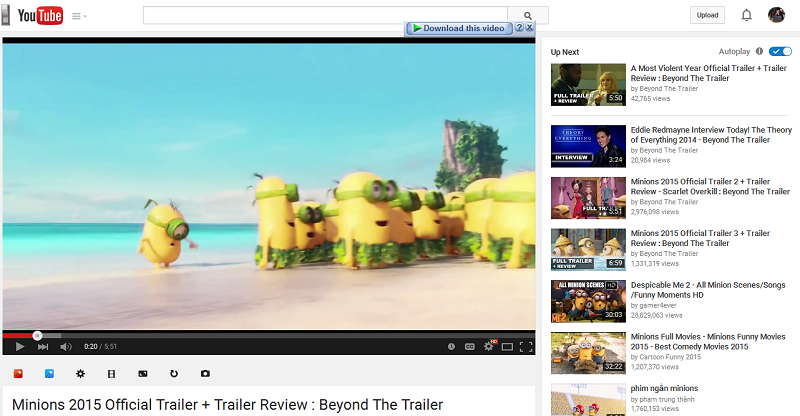Toggle the Autoplay switch off
This screenshot has width=800, height=416.
click(x=780, y=51)
